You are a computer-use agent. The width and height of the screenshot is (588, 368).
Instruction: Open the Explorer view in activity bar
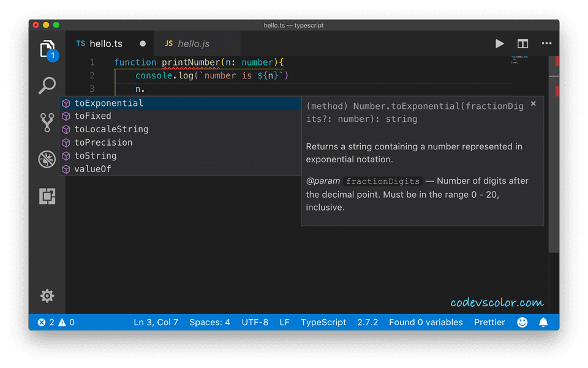[x=47, y=49]
